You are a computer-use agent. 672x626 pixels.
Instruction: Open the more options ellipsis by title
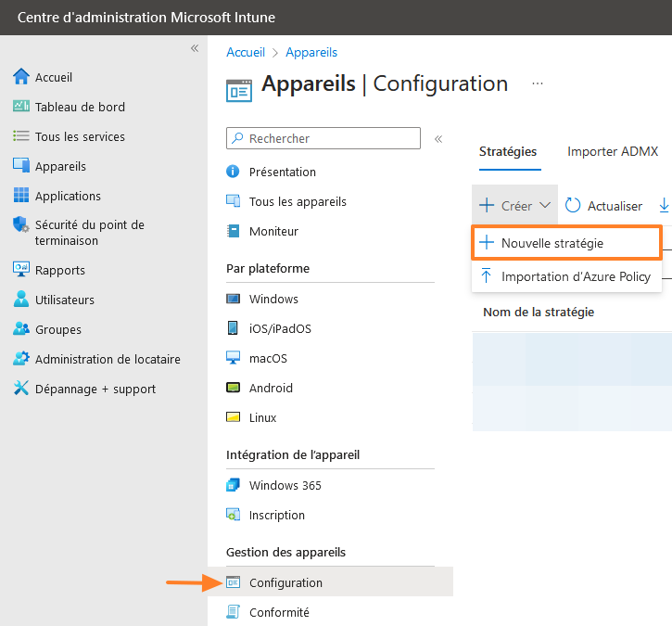538,83
